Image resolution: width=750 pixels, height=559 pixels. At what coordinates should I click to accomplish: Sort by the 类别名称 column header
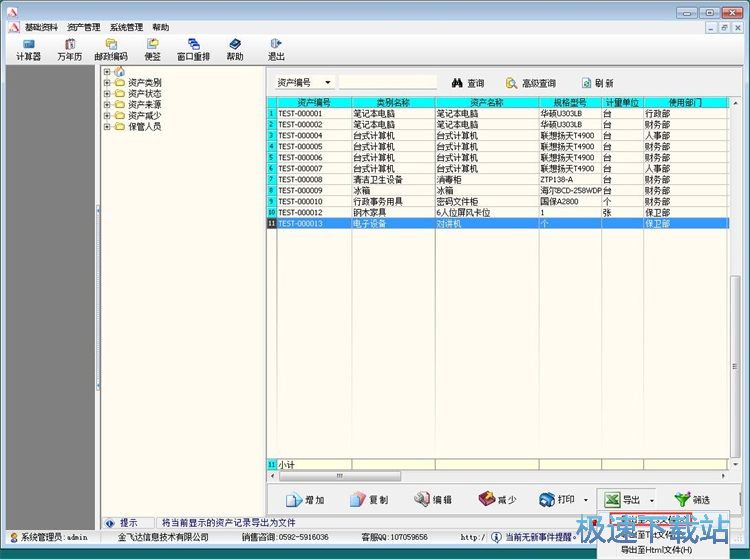393,102
